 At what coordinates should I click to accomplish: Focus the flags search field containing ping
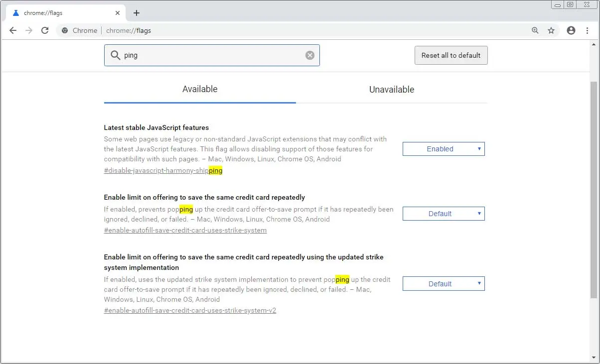(x=212, y=55)
